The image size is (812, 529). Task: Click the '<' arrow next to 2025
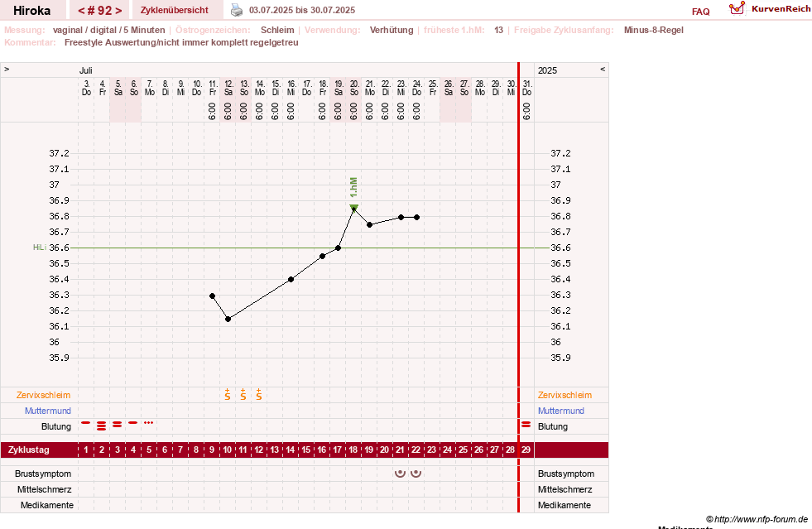tap(603, 69)
